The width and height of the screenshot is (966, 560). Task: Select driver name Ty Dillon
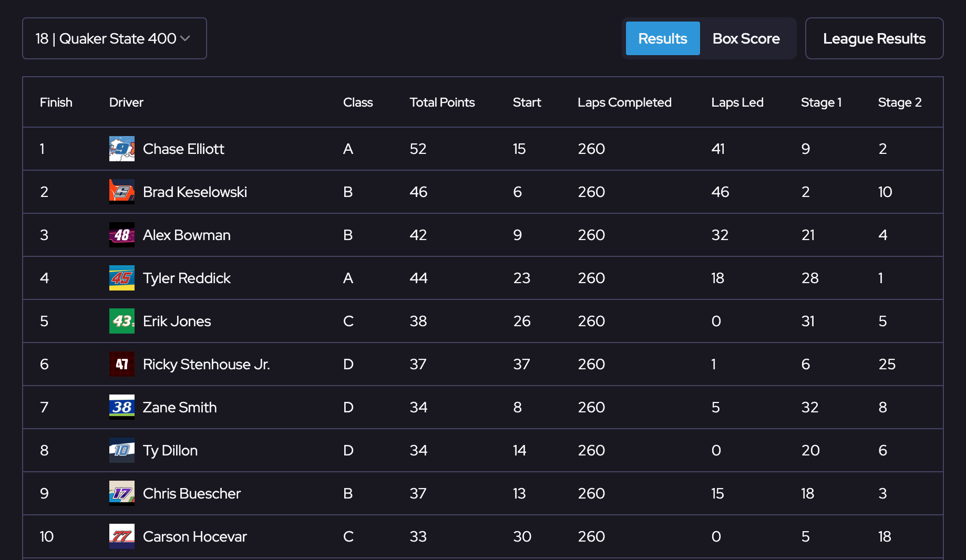click(x=170, y=450)
